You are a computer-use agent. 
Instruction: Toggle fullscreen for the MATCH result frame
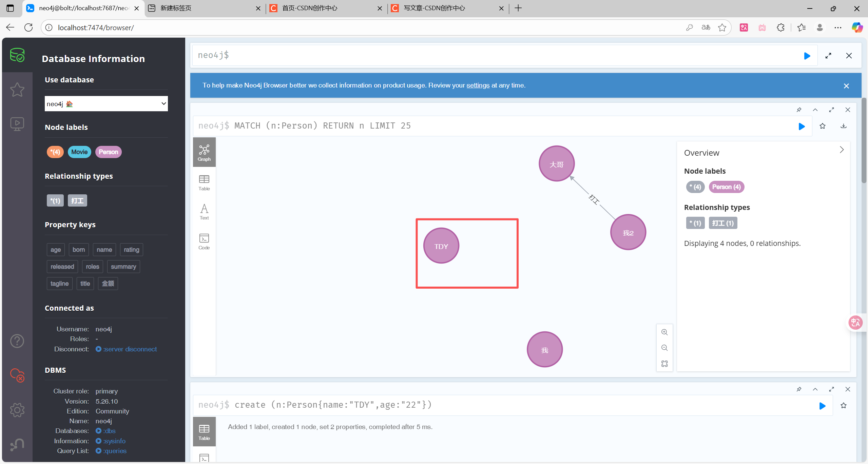point(831,110)
